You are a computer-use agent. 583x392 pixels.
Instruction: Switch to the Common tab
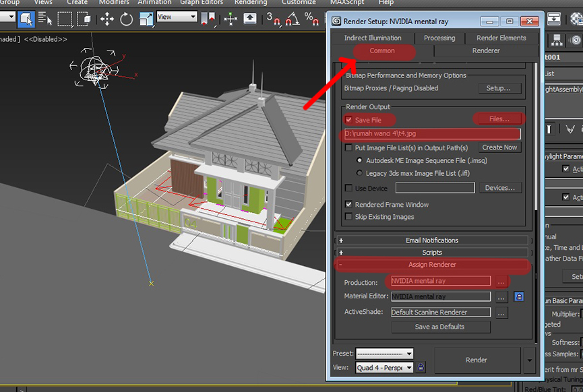(382, 51)
